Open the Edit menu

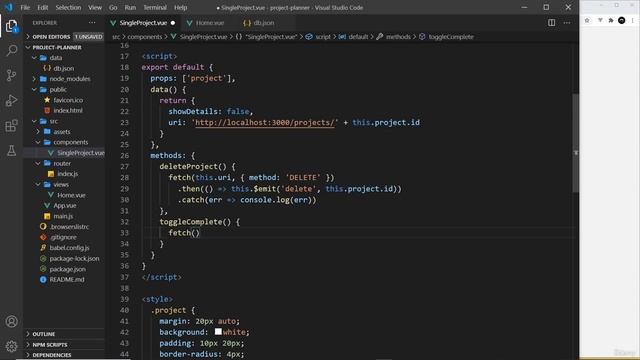pyautogui.click(x=42, y=7)
